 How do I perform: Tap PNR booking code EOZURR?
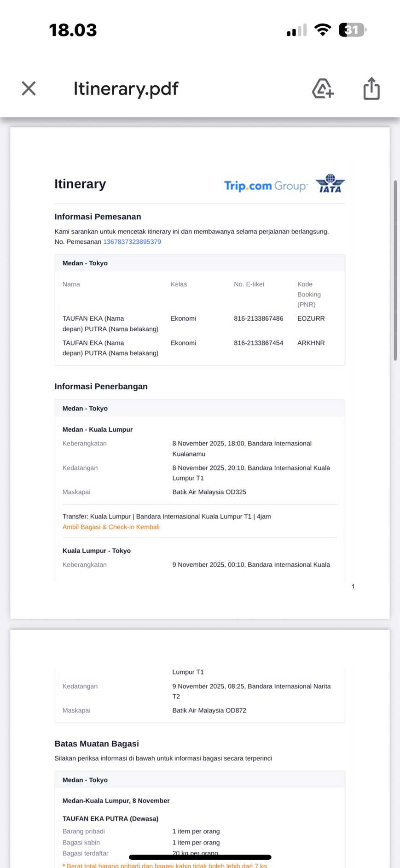pos(311,318)
